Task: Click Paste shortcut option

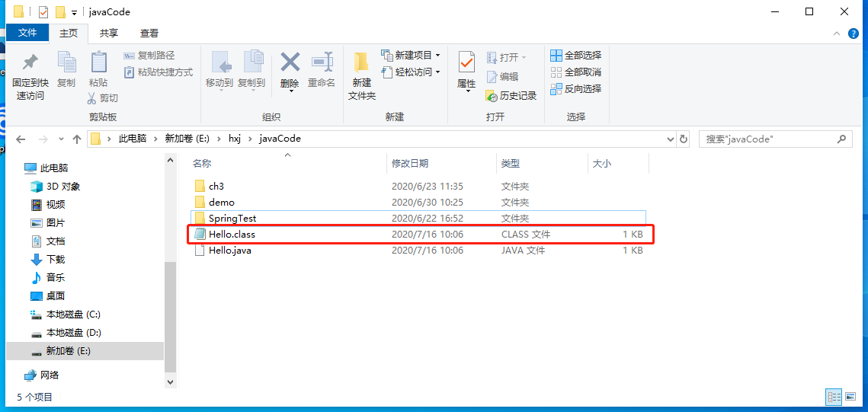Action: click(158, 72)
